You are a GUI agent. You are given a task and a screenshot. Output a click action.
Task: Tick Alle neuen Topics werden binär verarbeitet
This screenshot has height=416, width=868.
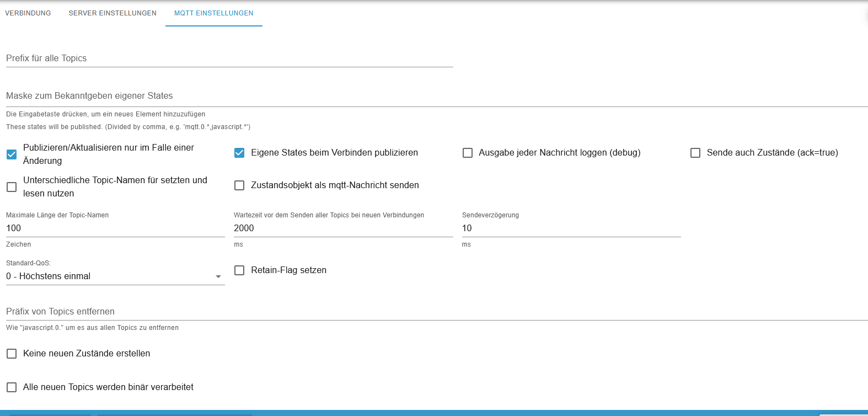coord(12,387)
